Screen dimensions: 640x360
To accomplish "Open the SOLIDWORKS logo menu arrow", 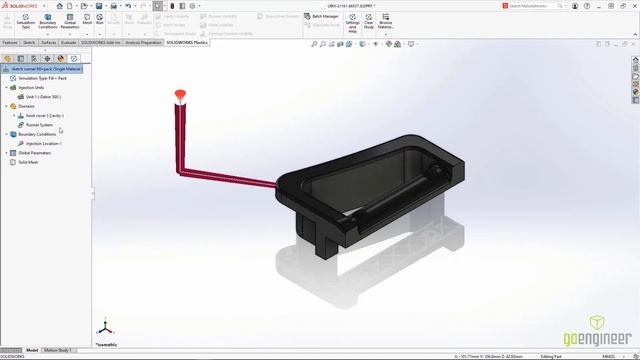I will pyautogui.click(x=44, y=6).
